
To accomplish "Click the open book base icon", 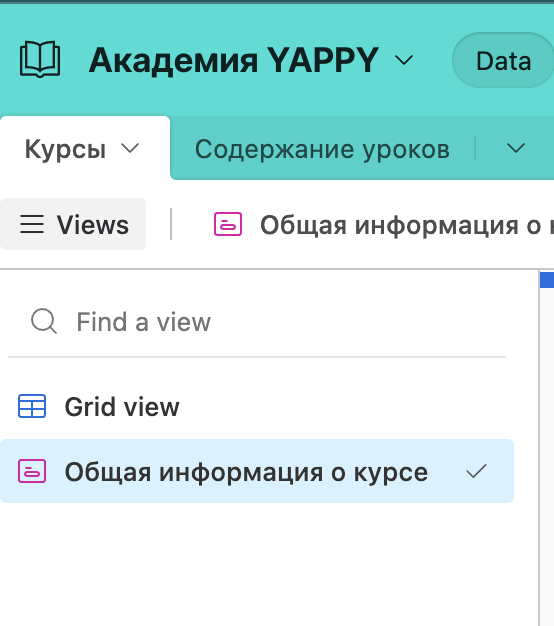I will 40,59.
